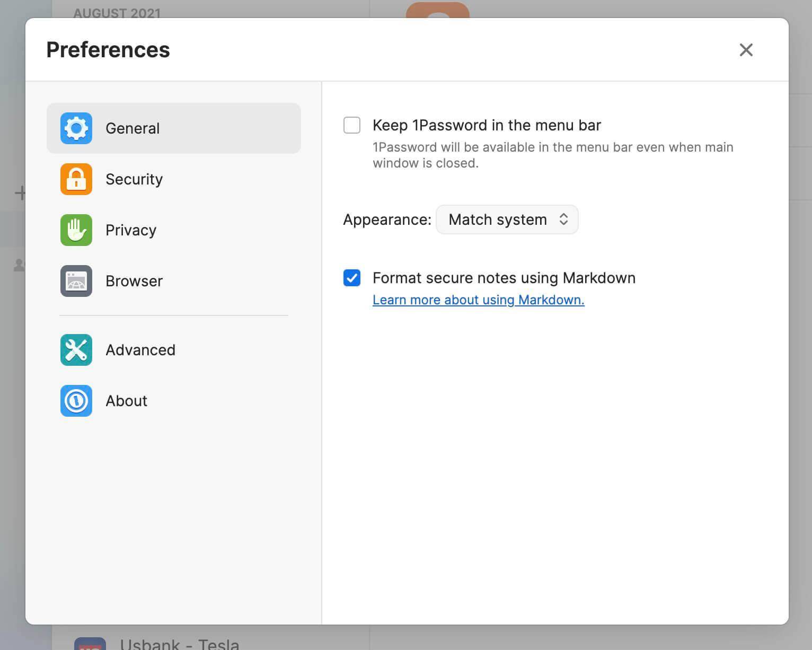The image size is (812, 650).
Task: Click the Browser window icon
Action: (76, 281)
